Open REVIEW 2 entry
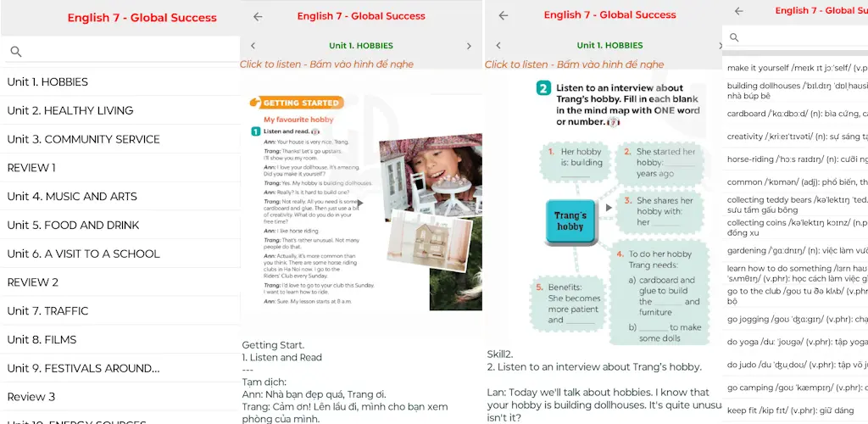868x424 pixels. [x=120, y=282]
